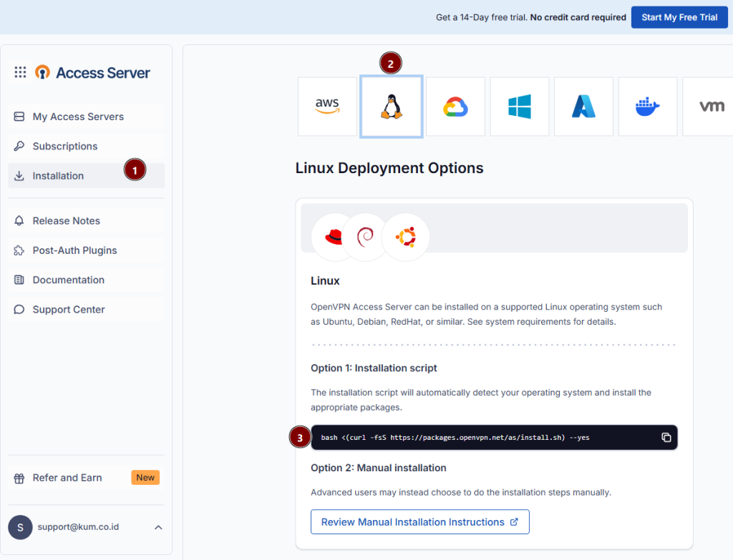Click the No credit card required text

578,17
